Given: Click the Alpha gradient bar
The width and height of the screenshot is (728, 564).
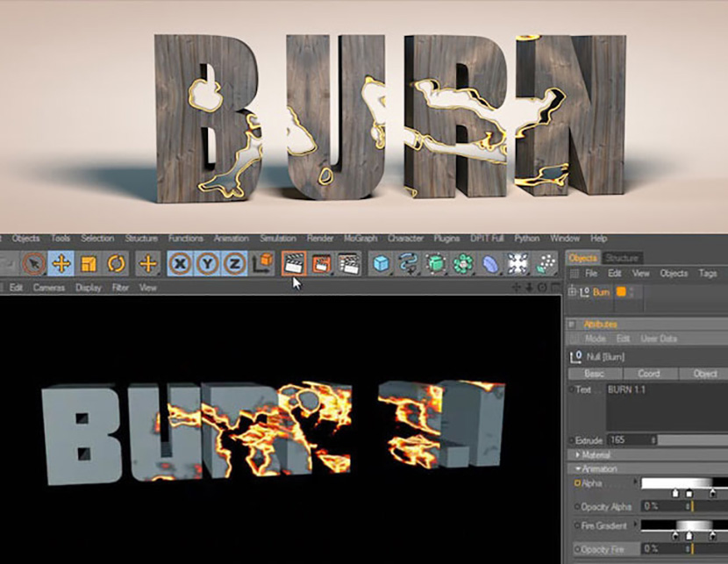Looking at the screenshot, I should click(684, 482).
